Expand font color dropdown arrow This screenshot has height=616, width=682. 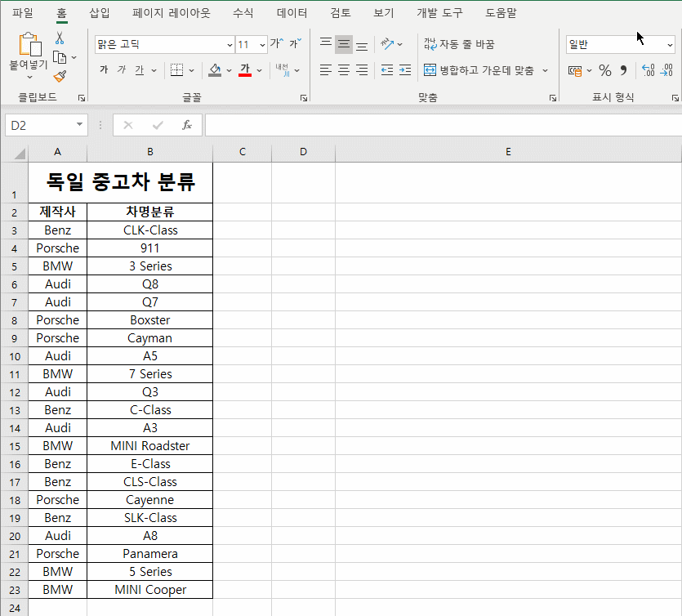pos(259,70)
